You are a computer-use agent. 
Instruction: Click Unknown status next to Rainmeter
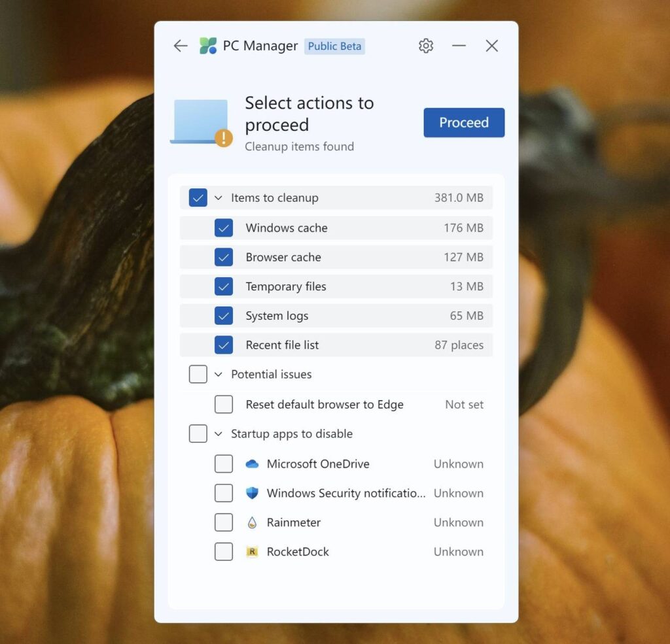(459, 522)
